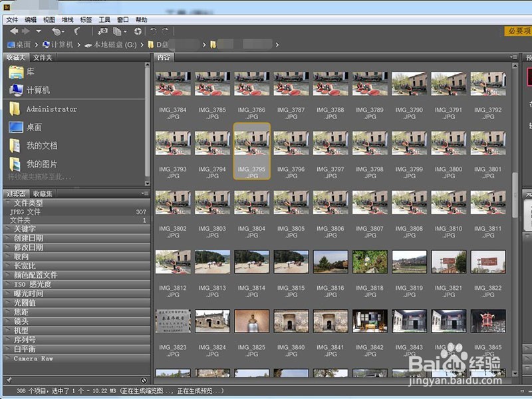Filter by JPEG 文件

point(76,211)
